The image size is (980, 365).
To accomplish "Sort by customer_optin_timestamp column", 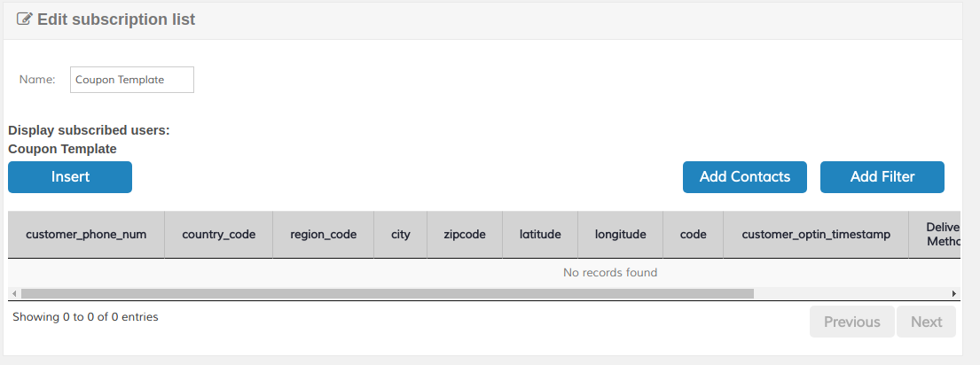I will tap(815, 235).
